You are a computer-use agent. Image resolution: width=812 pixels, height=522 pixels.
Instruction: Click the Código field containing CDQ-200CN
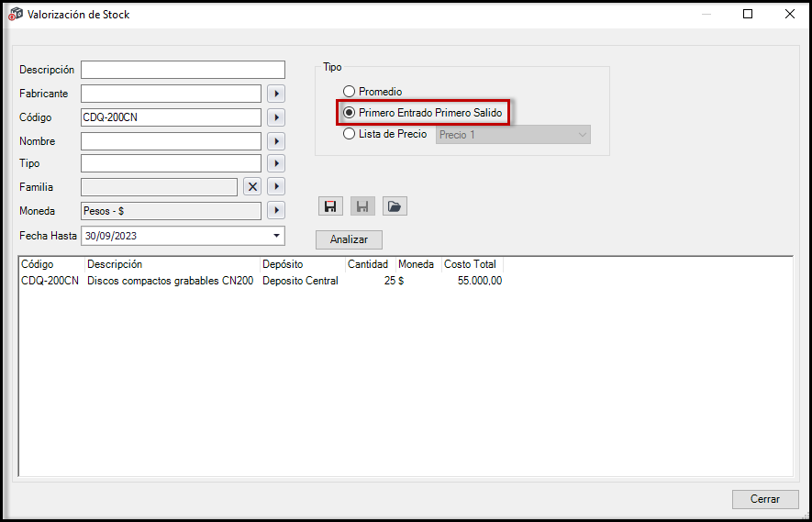pyautogui.click(x=171, y=117)
